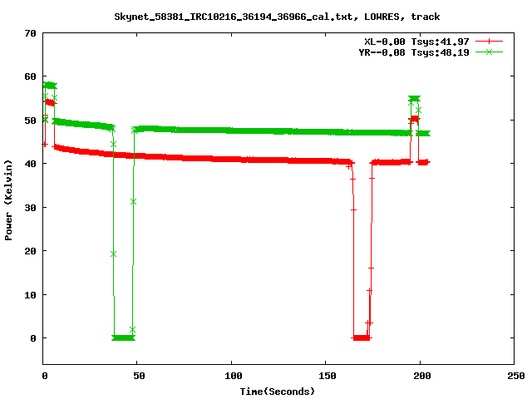This screenshot has width=532, height=399.
Task: Click the y-axis tick label 70
Action: coord(30,33)
